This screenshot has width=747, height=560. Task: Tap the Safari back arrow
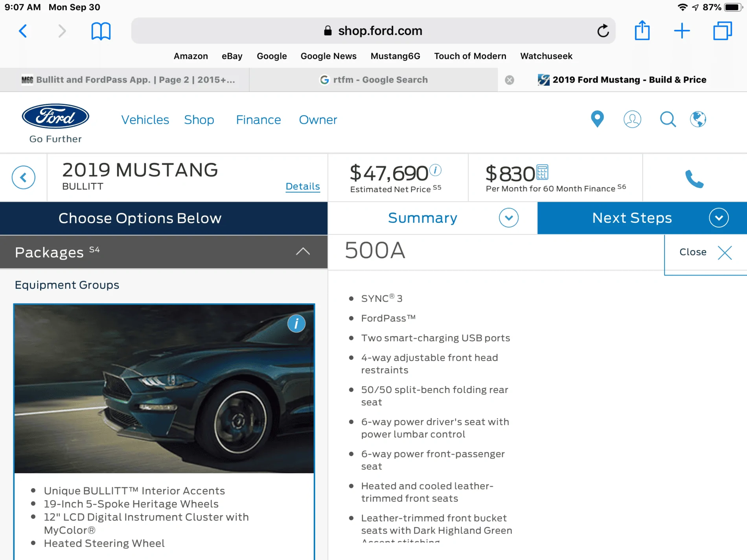pos(23,31)
